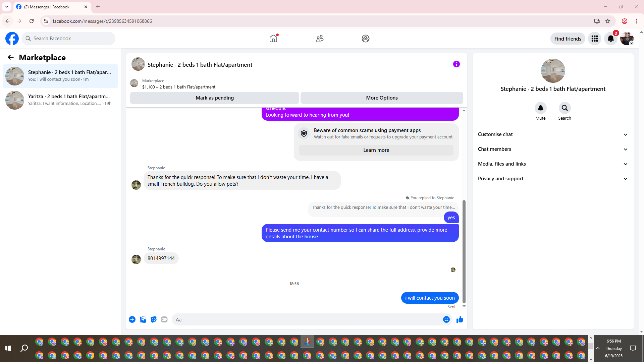
Task: Go back to the previous page
Action: click(x=7, y=21)
